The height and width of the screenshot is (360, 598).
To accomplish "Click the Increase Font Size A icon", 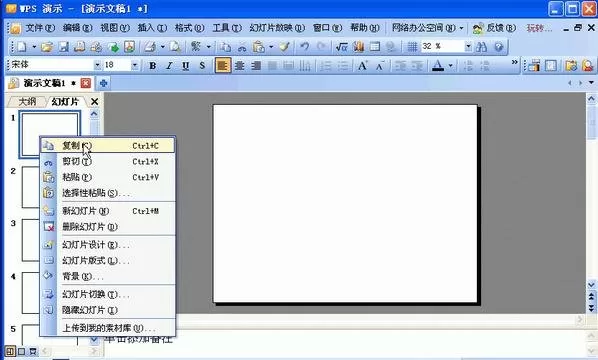I will [x=362, y=66].
